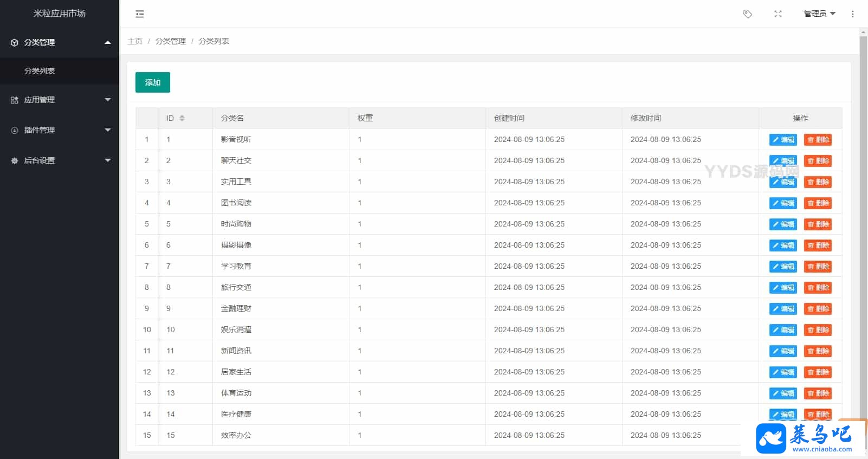Edit the 摄影摄像 category
Viewport: 868px width, 459px height.
pos(783,245)
